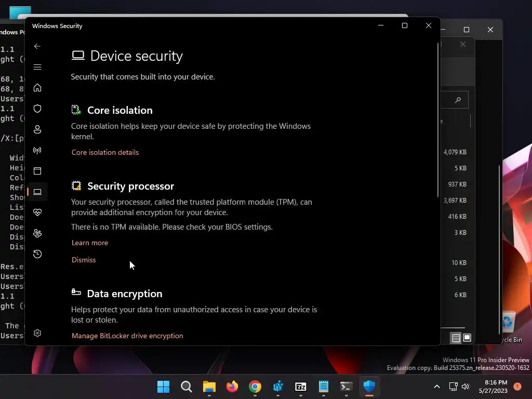
Task: Click the File Explorer vertical scrollbar
Action: pos(499,249)
